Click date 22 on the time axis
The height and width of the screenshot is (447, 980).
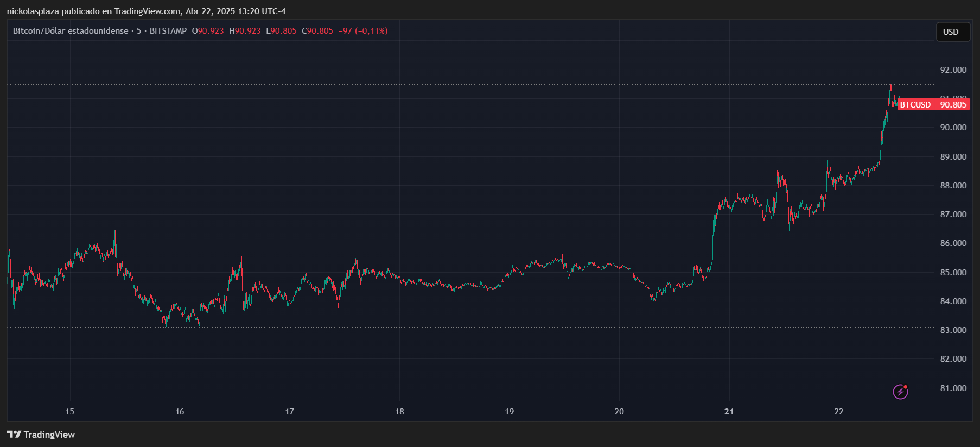click(x=839, y=411)
